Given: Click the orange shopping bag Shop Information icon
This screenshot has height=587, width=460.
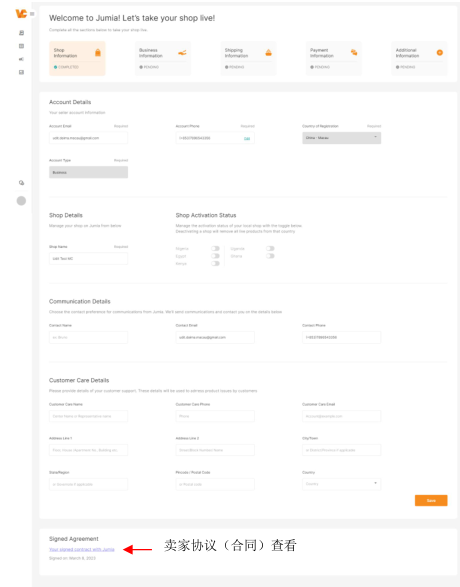Looking at the screenshot, I should pos(98,52).
